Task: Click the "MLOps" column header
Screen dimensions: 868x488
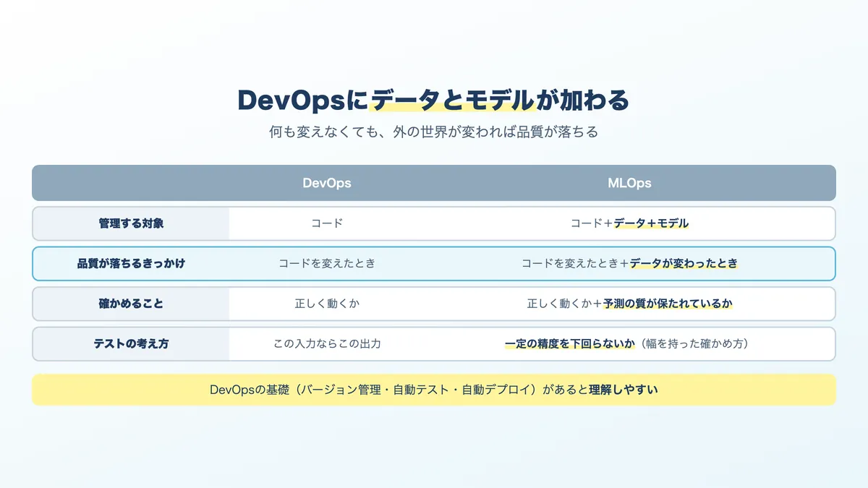Action: click(x=629, y=183)
